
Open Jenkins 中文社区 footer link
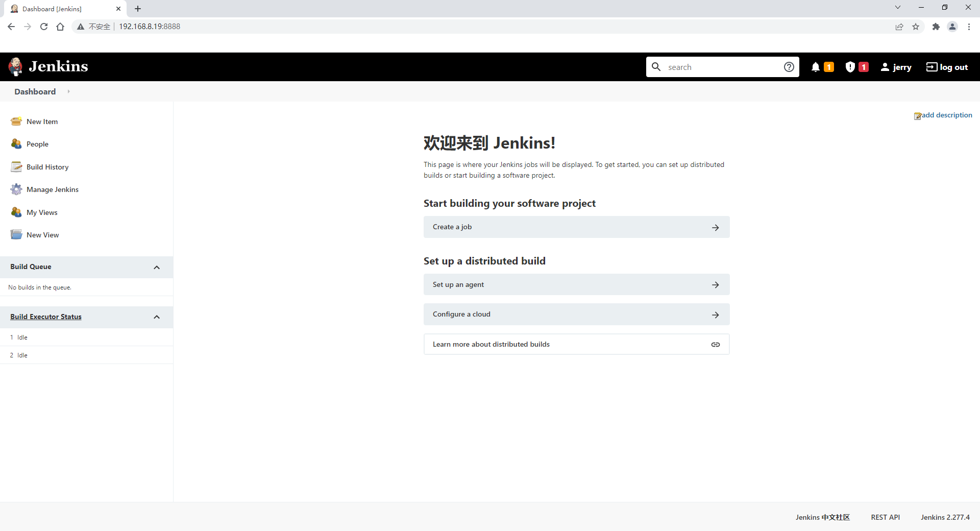822,517
